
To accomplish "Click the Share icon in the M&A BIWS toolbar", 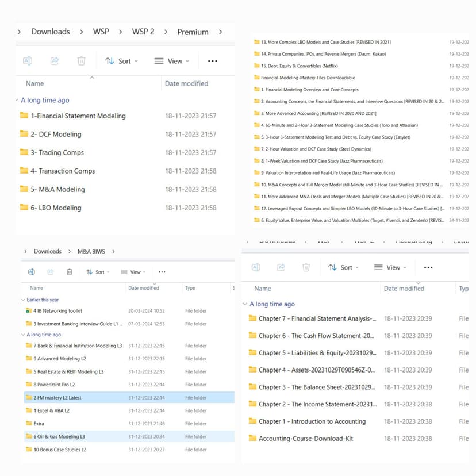I will tap(51, 272).
